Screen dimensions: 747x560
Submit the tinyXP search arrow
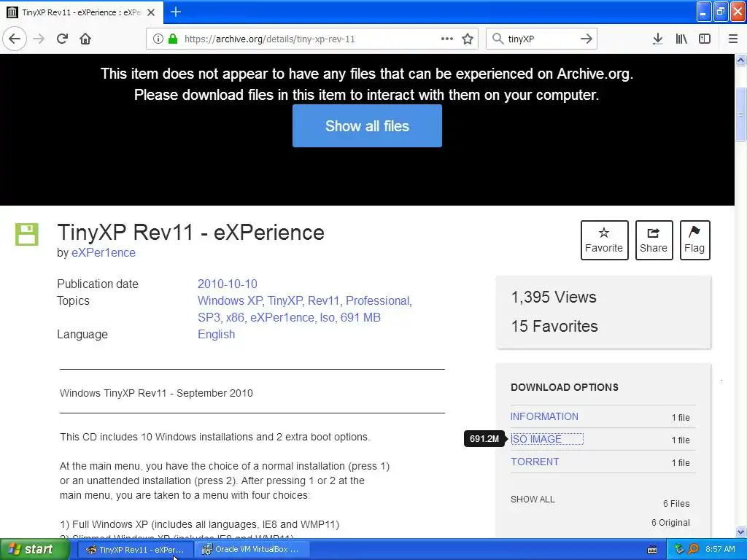point(587,39)
